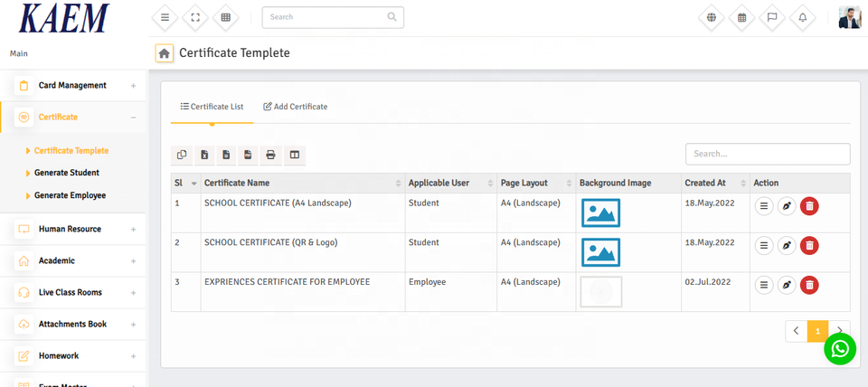Toggle the sidebar hamburger menu
This screenshot has height=387, width=868.
165,17
